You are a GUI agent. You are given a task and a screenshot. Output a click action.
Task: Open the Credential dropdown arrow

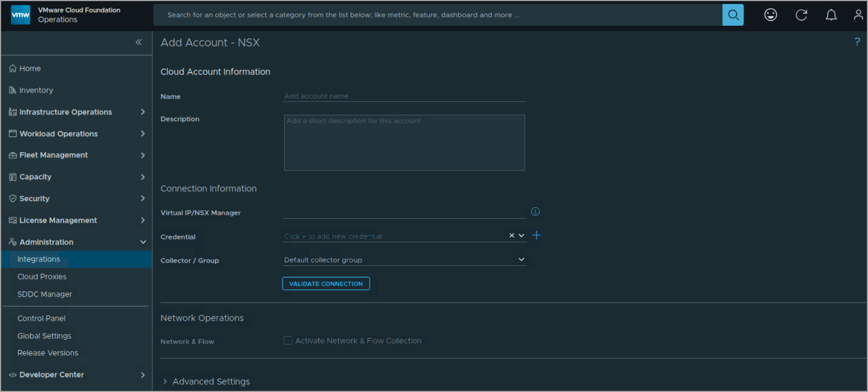pos(521,235)
